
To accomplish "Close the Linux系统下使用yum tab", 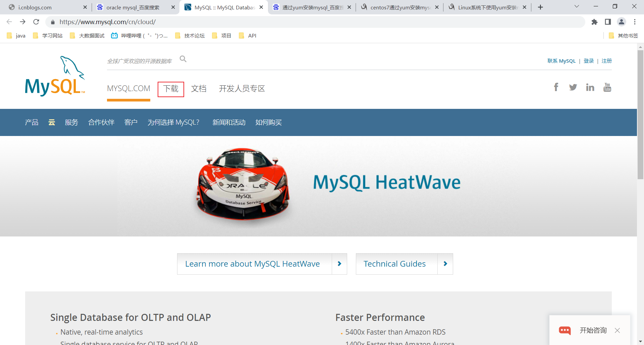I will pyautogui.click(x=525, y=7).
